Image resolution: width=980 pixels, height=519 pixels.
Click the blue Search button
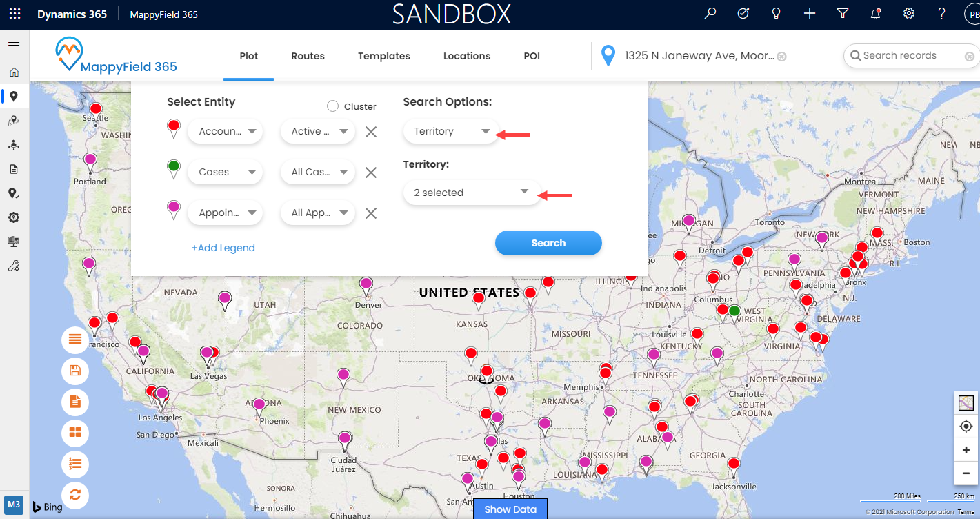point(548,243)
